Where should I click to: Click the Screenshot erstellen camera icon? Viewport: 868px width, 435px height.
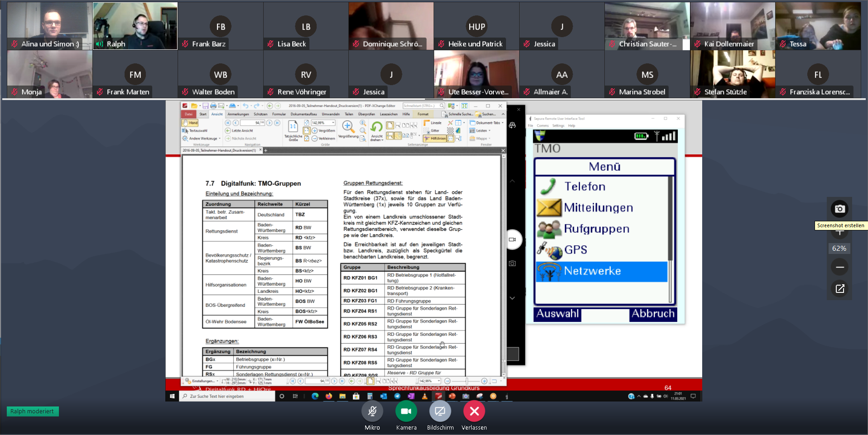[839, 209]
